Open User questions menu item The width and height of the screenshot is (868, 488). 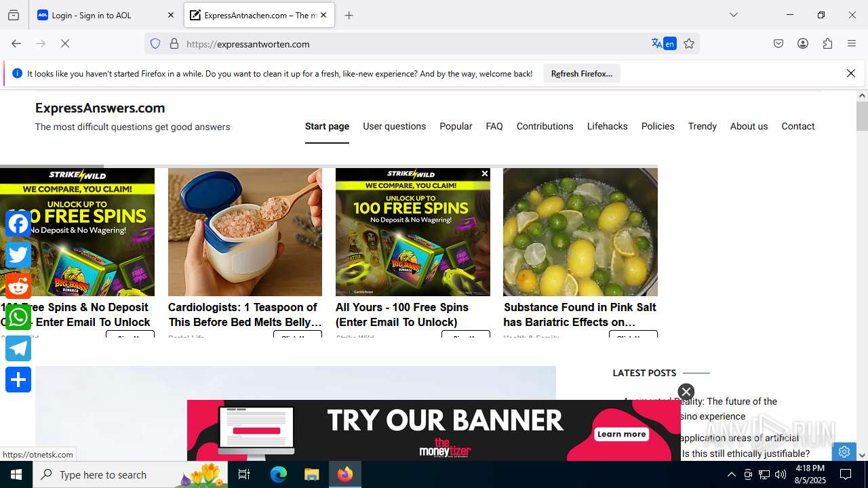point(395,126)
